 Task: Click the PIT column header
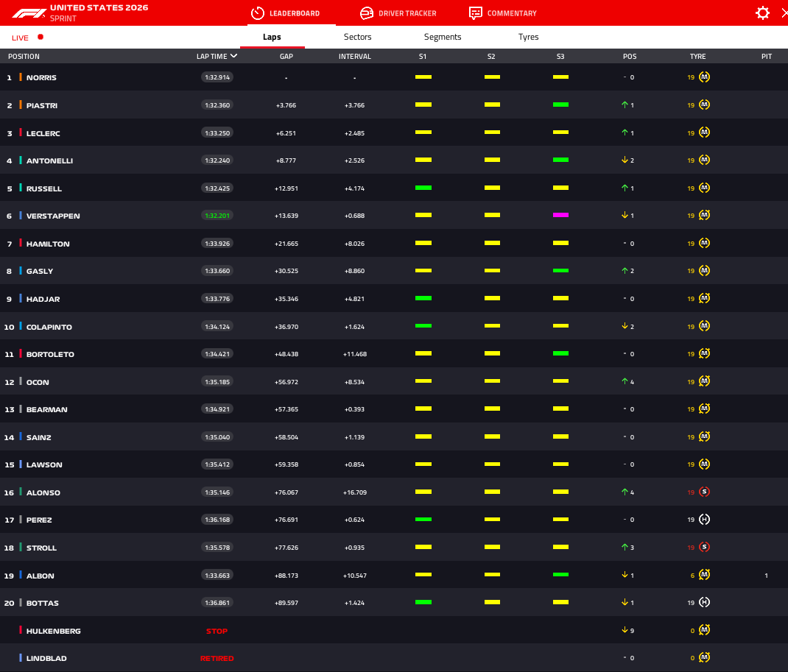767,56
